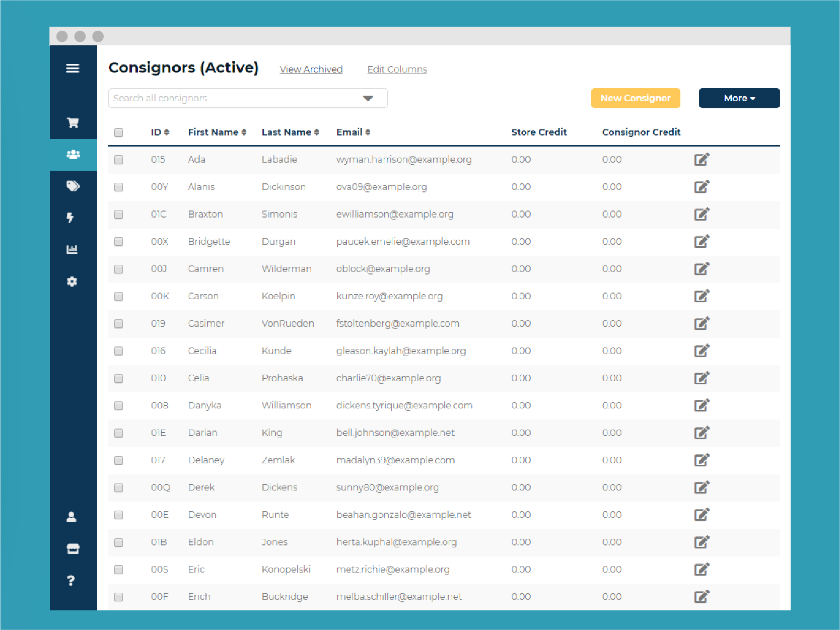The image size is (840, 630).
Task: Select the checkbox for Celia Prohaska
Action: 119,378
